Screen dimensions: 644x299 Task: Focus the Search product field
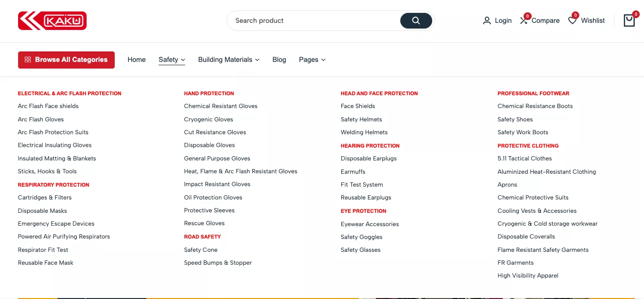coord(314,20)
